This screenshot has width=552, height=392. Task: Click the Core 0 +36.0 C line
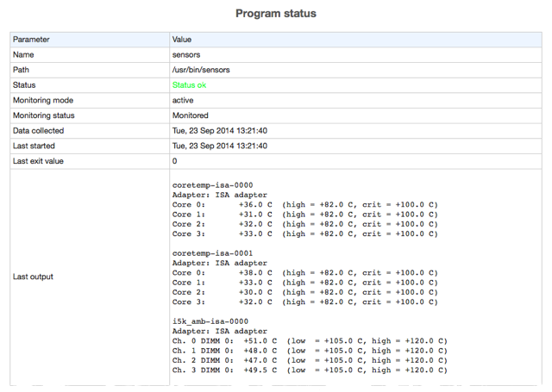click(x=304, y=204)
